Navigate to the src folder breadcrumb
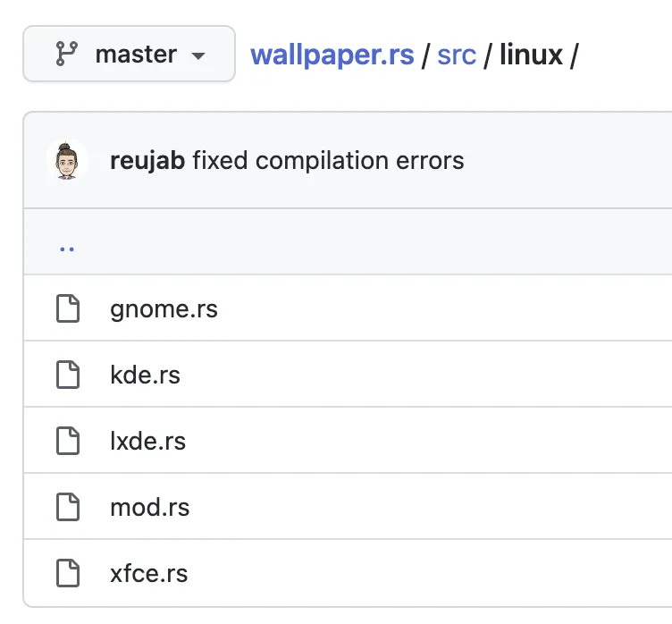 (x=457, y=55)
